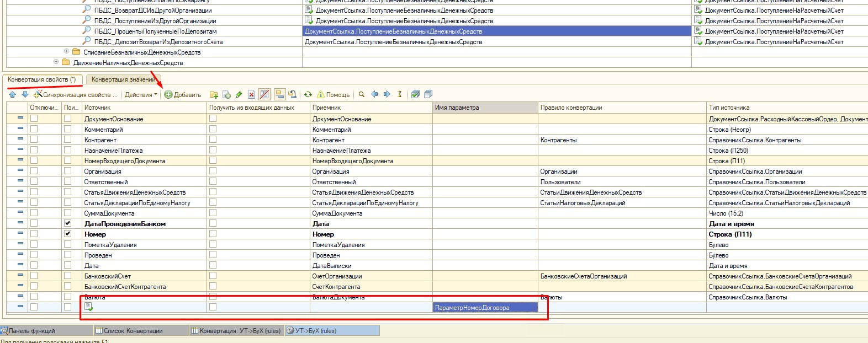The height and width of the screenshot is (343, 868).
Task: Open Список Конвертации window tab
Action: coord(133,331)
